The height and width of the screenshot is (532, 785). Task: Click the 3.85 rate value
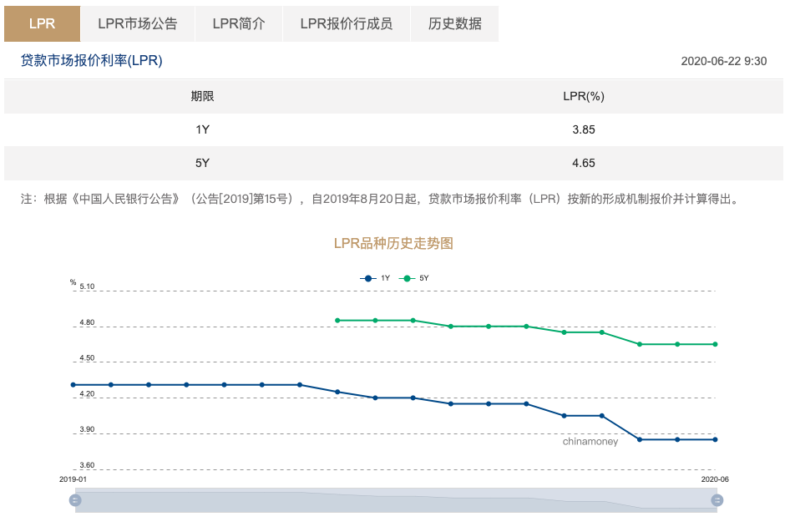(584, 129)
